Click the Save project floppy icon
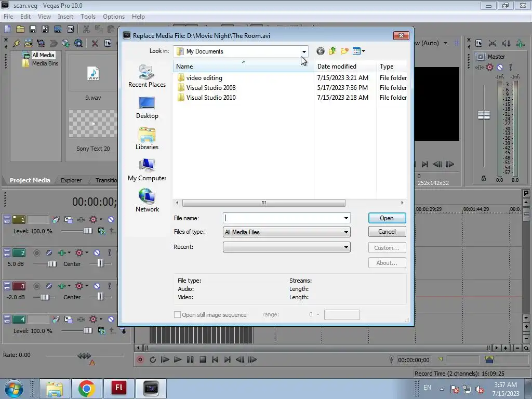The width and height of the screenshot is (532, 399). click(33, 29)
